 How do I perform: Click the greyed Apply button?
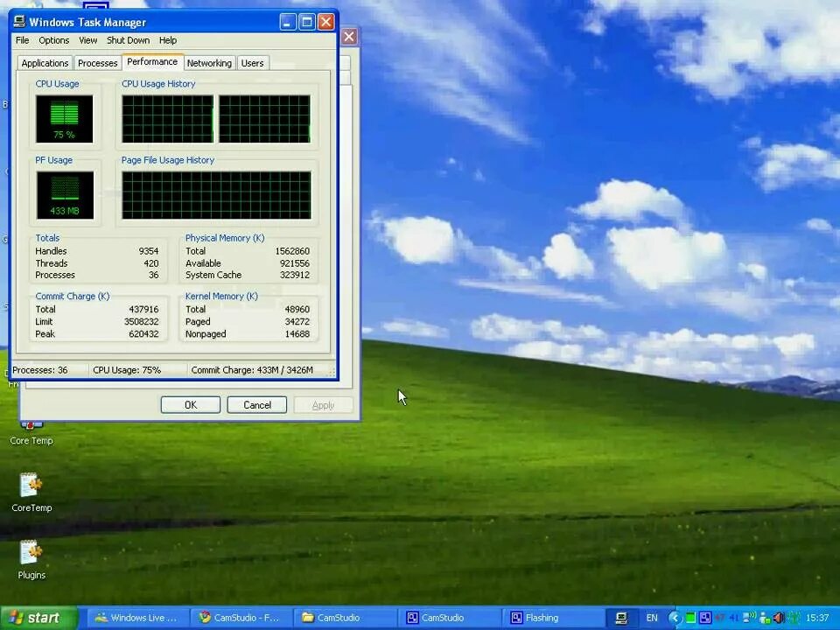pyautogui.click(x=323, y=405)
